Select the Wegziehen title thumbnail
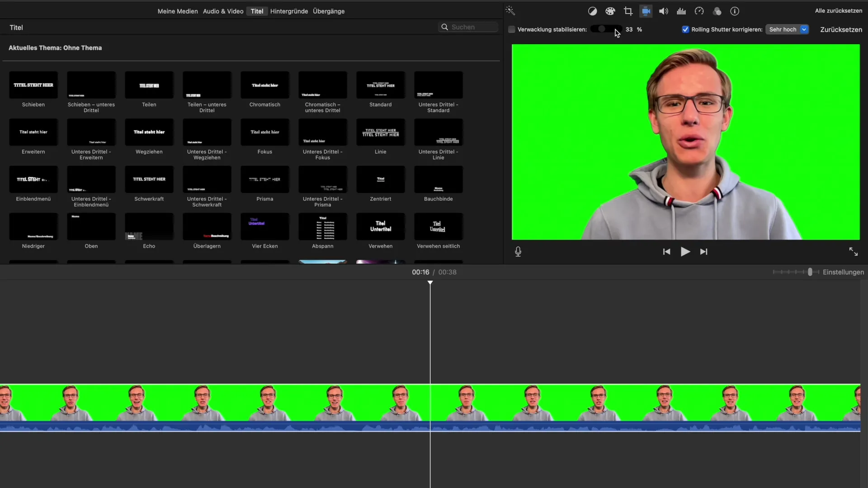868x488 pixels. [149, 132]
